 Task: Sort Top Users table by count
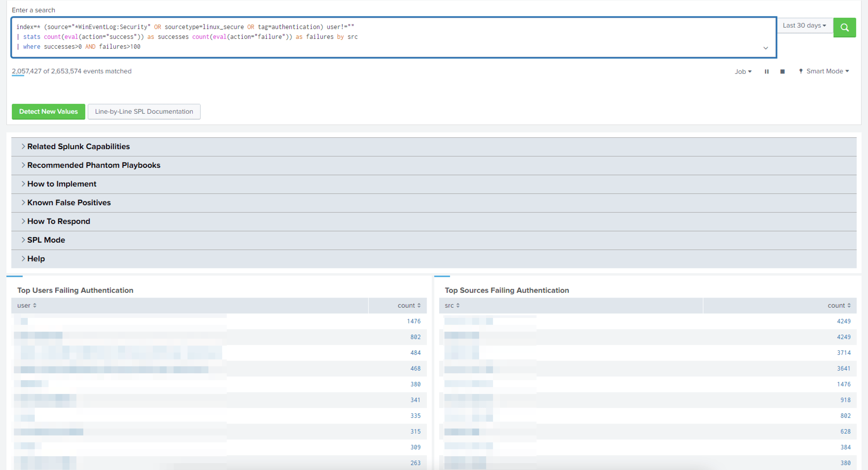[408, 305]
